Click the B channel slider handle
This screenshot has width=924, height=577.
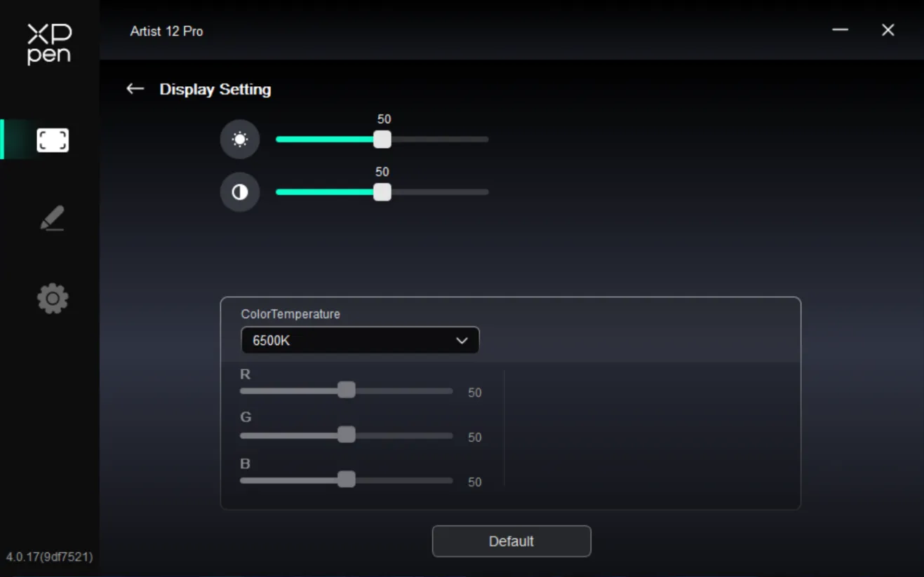(x=347, y=480)
